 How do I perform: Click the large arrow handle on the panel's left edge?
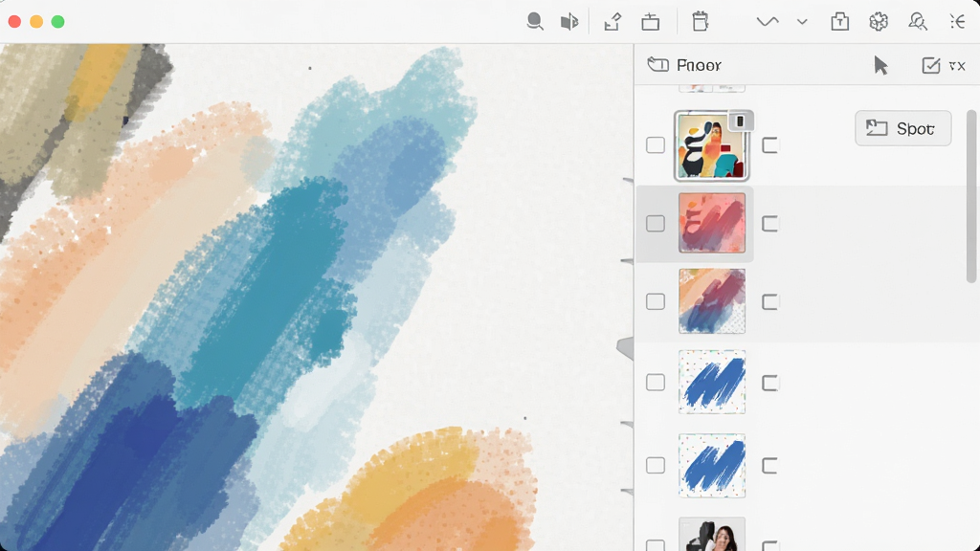(626, 348)
